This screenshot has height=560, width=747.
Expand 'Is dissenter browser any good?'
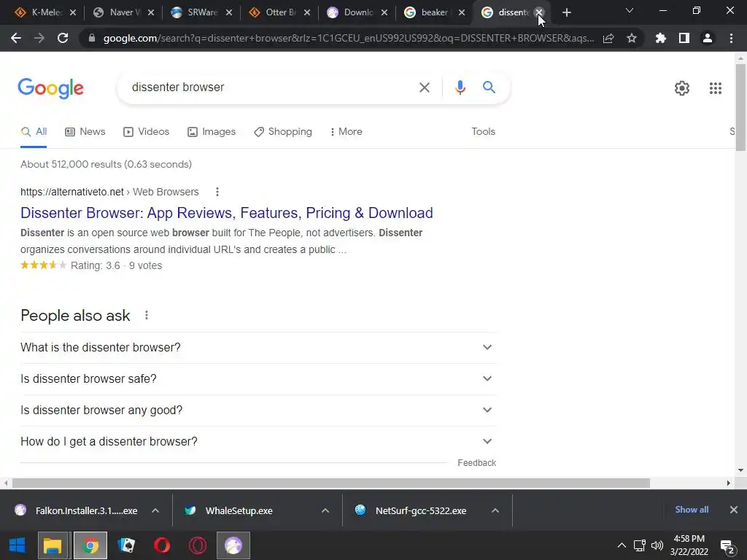point(258,411)
